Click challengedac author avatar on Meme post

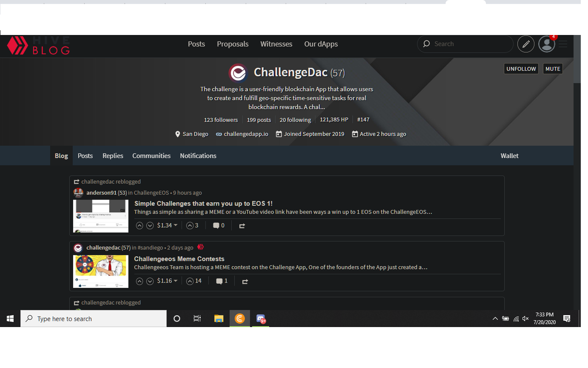tap(78, 248)
